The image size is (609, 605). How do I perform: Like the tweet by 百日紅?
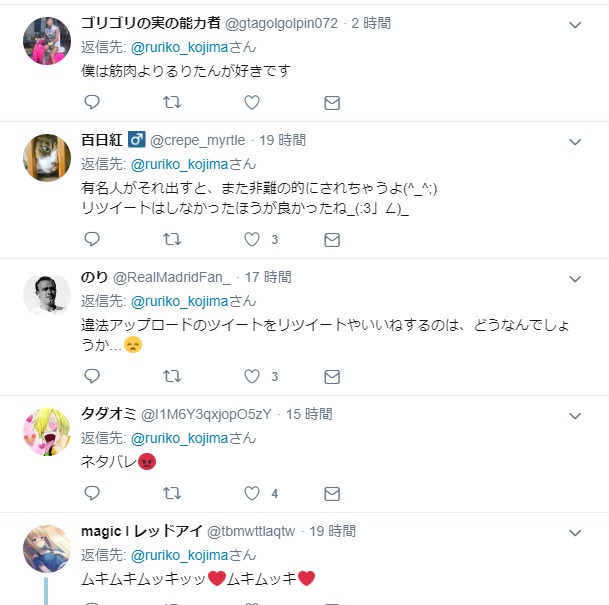pyautogui.click(x=252, y=239)
